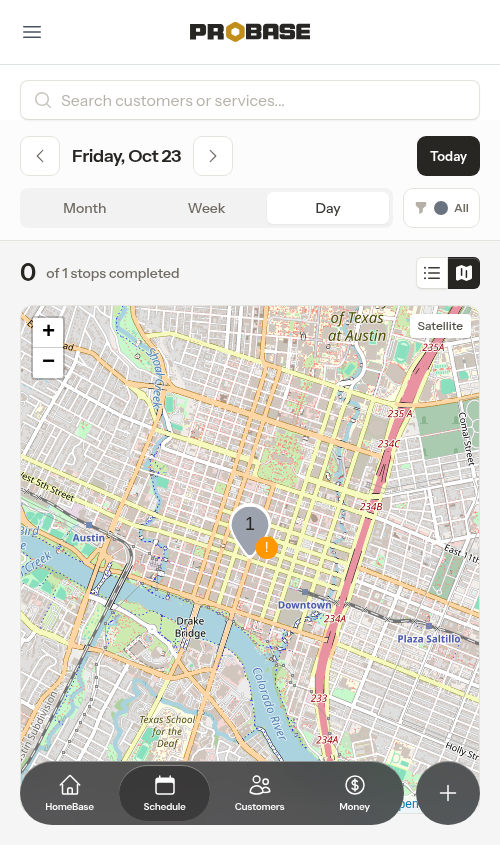Viewport: 500px width, 845px height.
Task: Open the All filter dropdown
Action: [x=441, y=208]
